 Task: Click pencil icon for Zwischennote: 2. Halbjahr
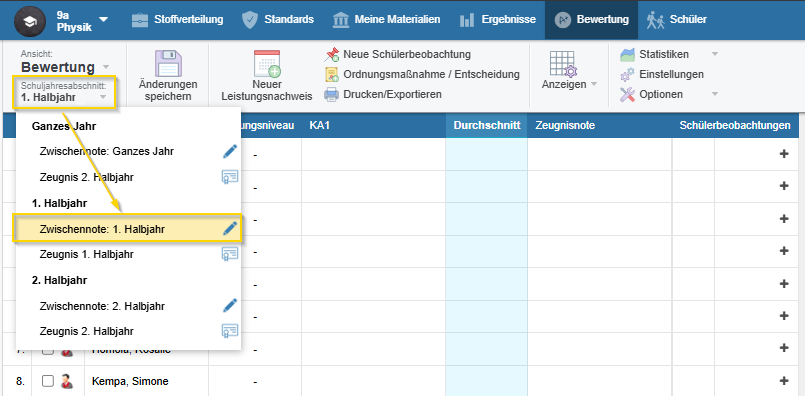(x=230, y=306)
